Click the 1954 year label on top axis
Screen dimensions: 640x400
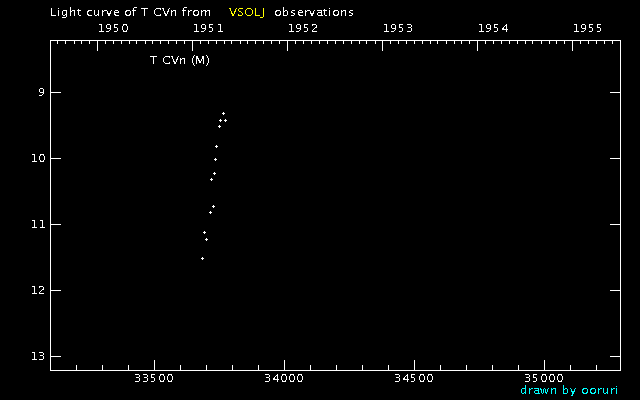click(x=493, y=29)
